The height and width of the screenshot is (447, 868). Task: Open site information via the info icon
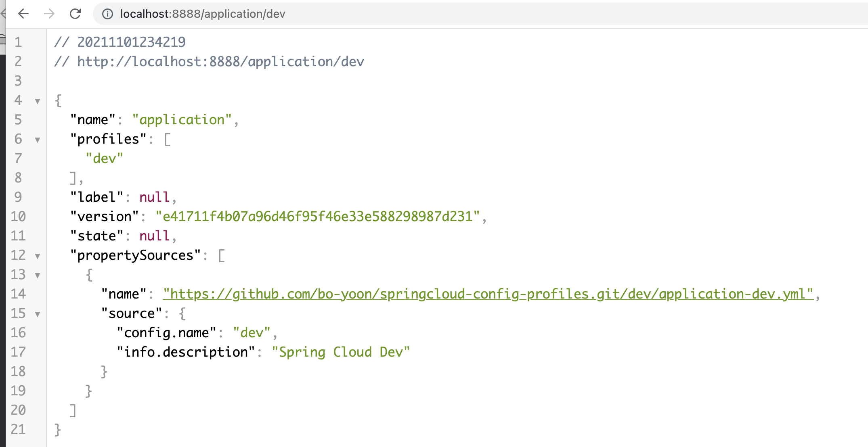(x=107, y=14)
